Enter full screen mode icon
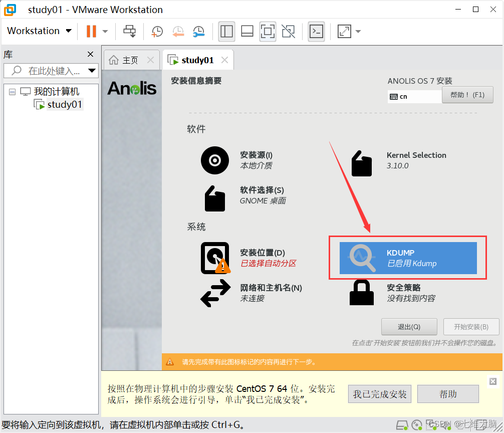Viewport: 504px width, 433px height. point(268,31)
